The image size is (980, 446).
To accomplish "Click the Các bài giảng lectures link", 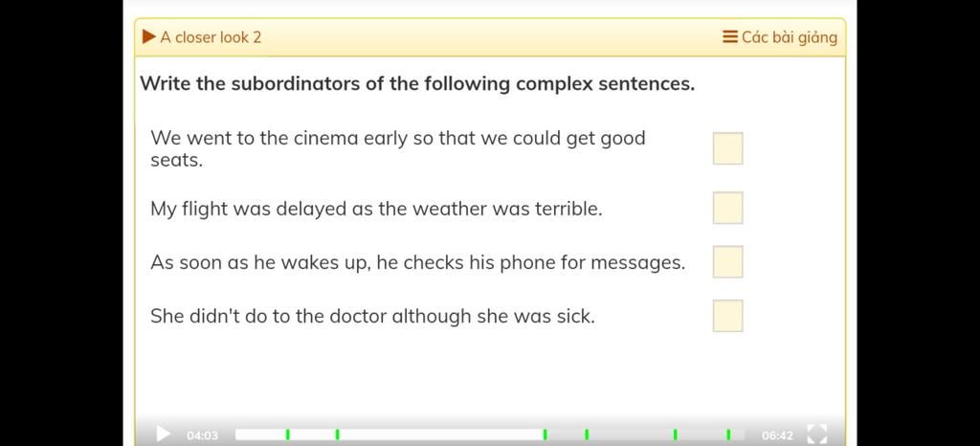I will [790, 37].
